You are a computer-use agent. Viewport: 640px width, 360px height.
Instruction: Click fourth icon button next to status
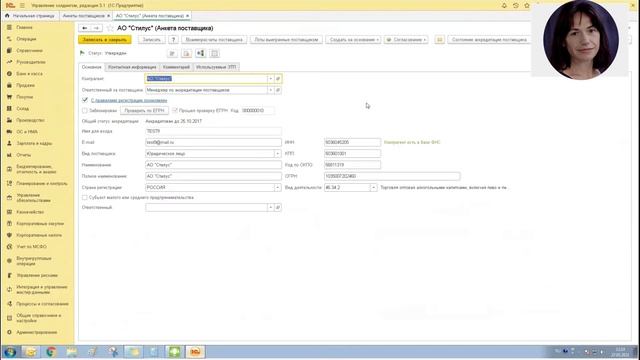click(214, 53)
